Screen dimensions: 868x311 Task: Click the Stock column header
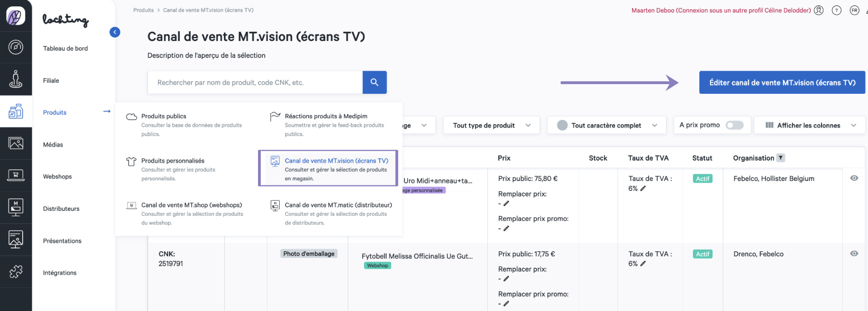tap(598, 158)
